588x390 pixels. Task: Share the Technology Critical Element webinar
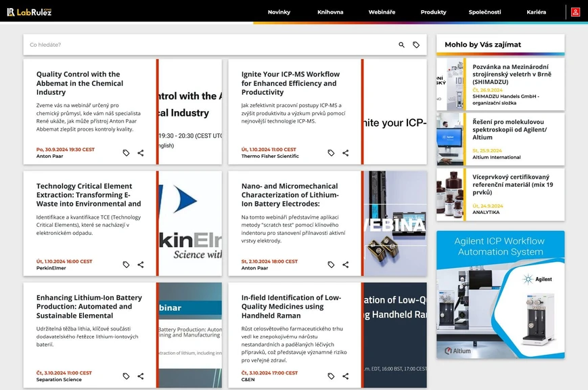(141, 265)
